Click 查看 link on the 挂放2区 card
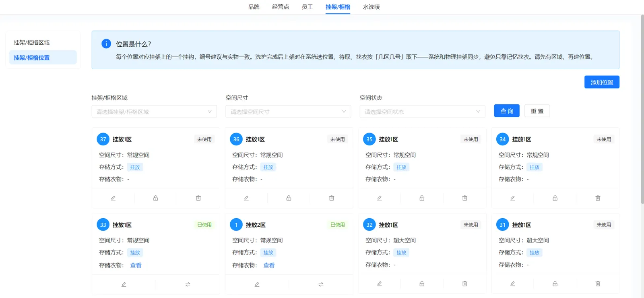Screen dimensions: 644x298 [269, 265]
